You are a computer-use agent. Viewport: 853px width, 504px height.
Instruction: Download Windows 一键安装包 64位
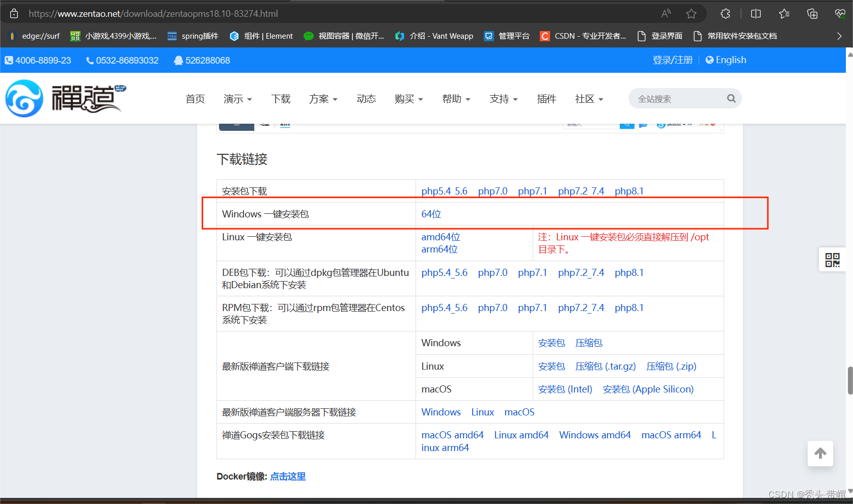431,214
